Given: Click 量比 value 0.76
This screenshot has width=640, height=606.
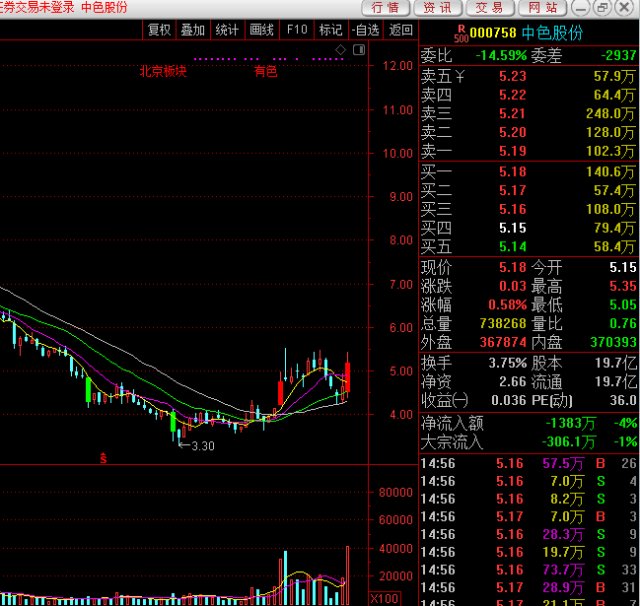Looking at the screenshot, I should 623,323.
